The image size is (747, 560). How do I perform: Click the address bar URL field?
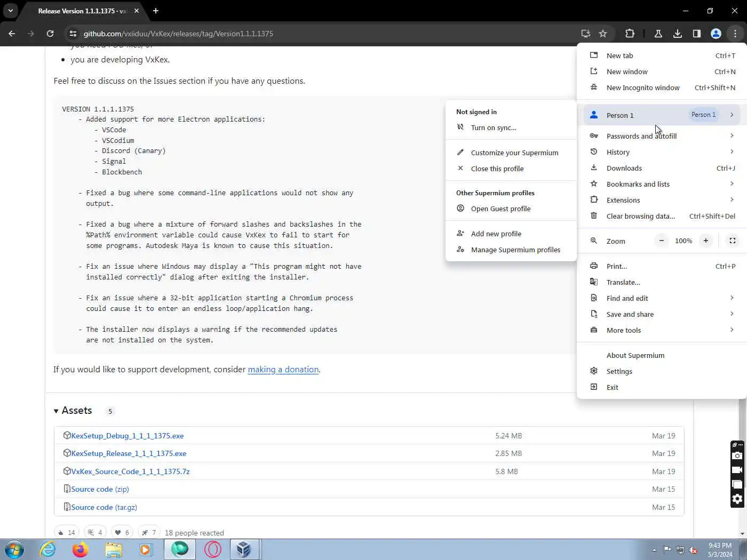click(325, 34)
